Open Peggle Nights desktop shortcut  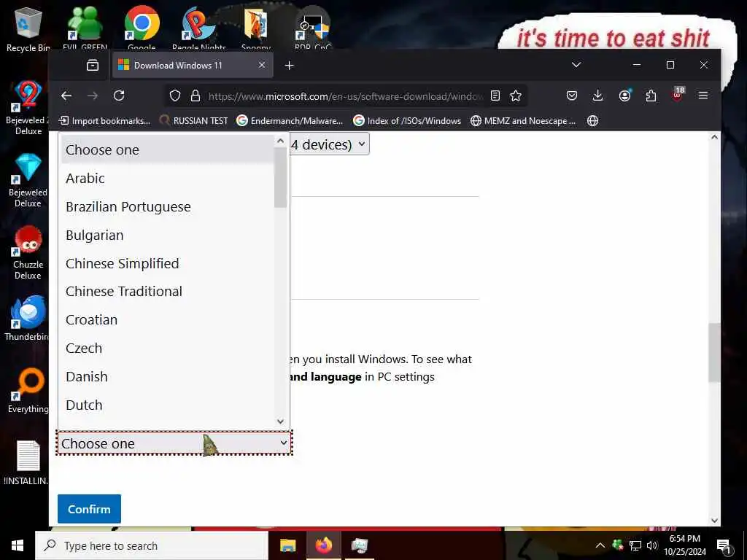pos(198,27)
